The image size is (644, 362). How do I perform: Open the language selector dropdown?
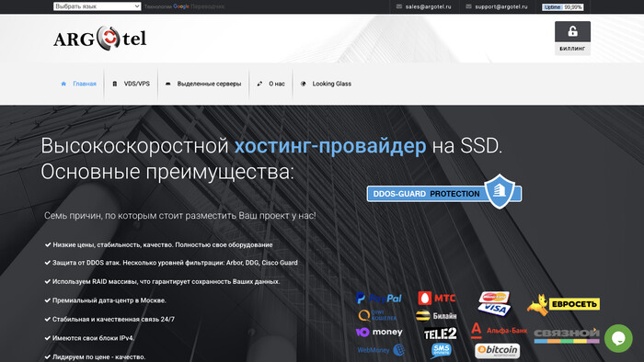97,6
